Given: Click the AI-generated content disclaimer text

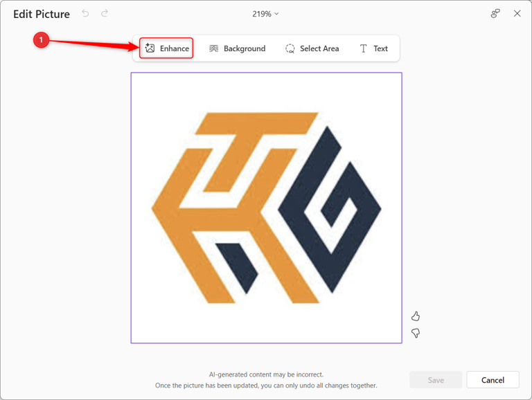Looking at the screenshot, I should (x=266, y=374).
